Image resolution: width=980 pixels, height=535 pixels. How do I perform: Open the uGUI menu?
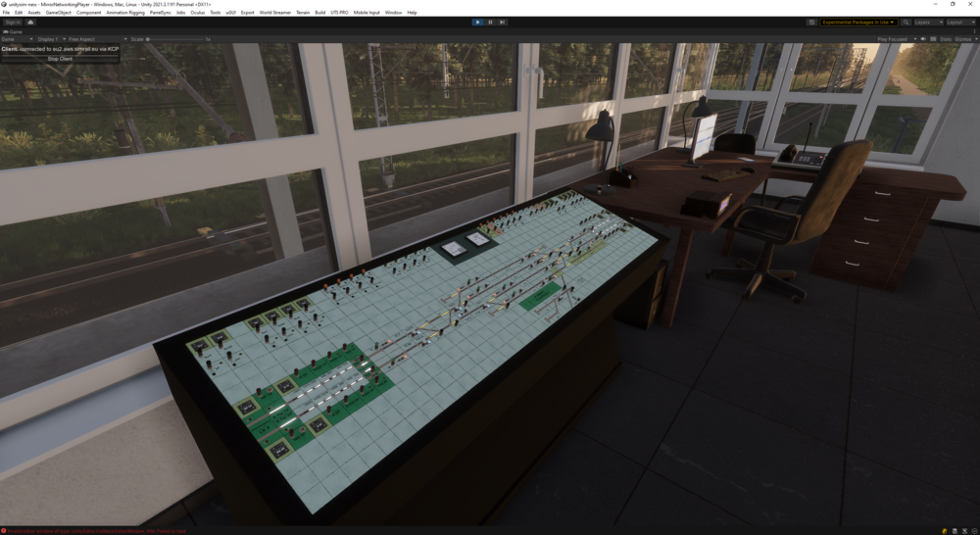tap(231, 13)
